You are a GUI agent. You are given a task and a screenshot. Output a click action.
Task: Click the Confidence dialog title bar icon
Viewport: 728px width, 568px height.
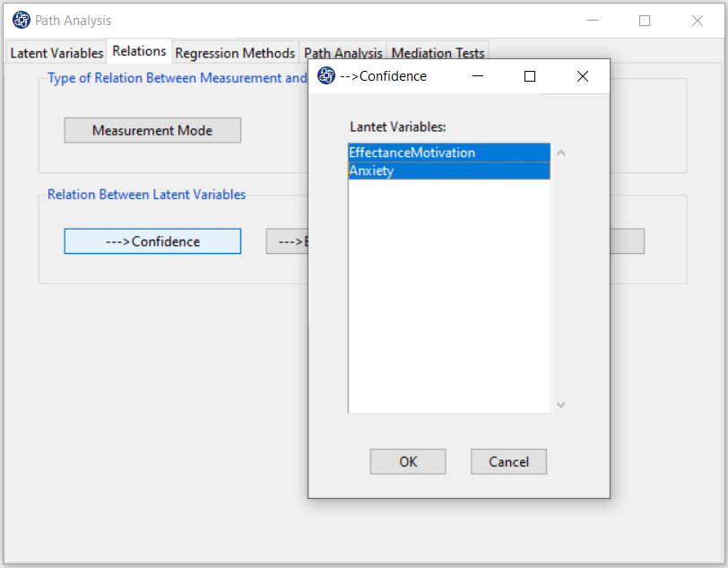coord(327,76)
